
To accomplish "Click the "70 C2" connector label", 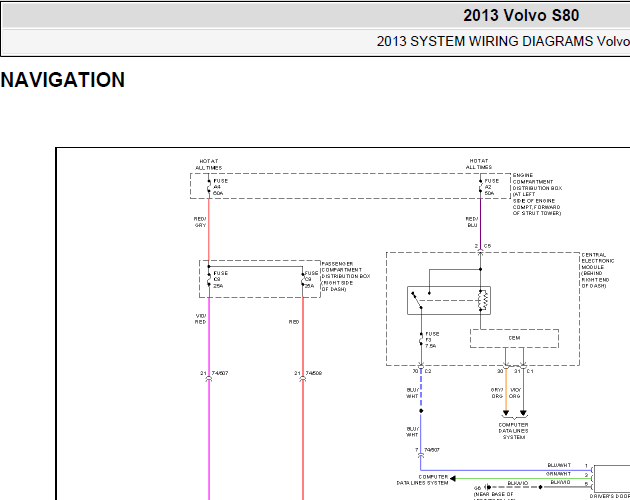I will tap(421, 371).
